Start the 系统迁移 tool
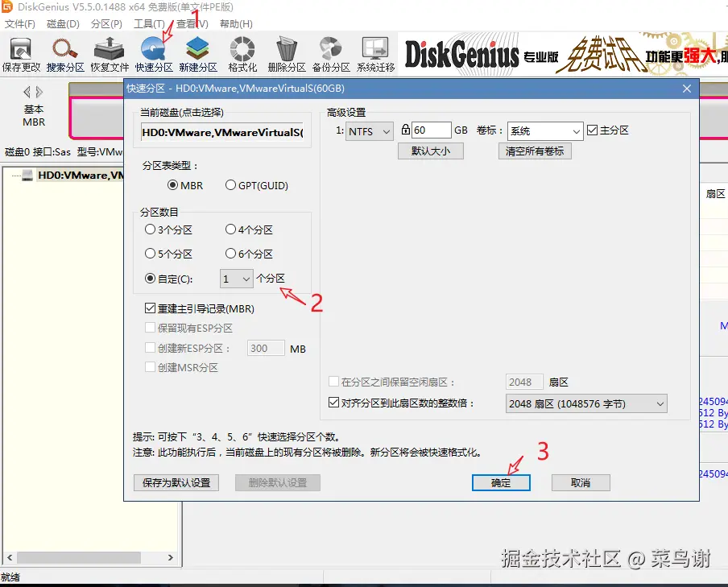Viewport: 728px width, 587px height. point(375,54)
